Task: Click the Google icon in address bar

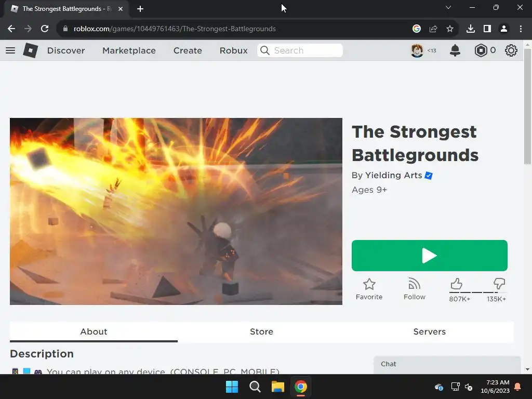Action: [417, 29]
